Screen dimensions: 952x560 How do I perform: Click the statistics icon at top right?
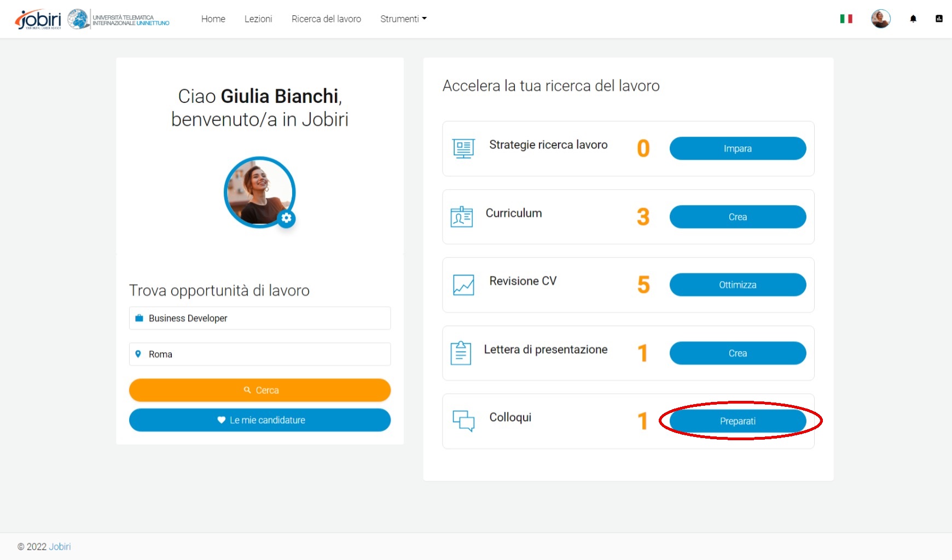tap(939, 19)
